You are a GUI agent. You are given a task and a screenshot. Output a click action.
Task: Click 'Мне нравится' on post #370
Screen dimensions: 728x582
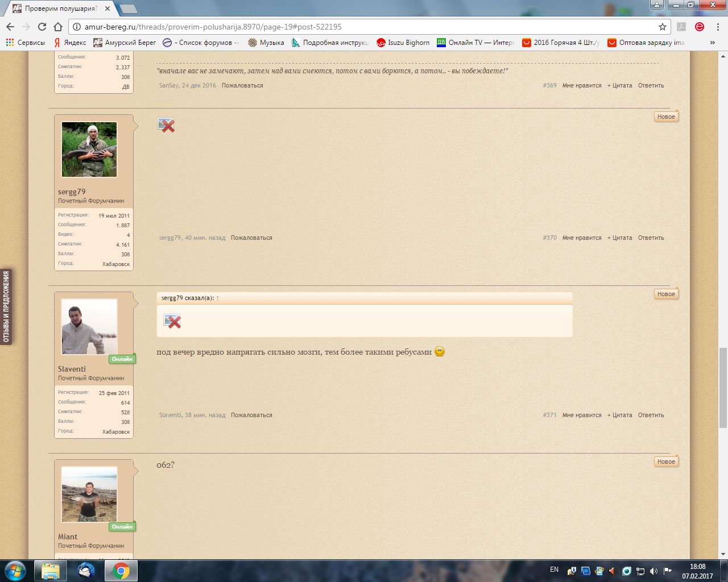pos(581,238)
